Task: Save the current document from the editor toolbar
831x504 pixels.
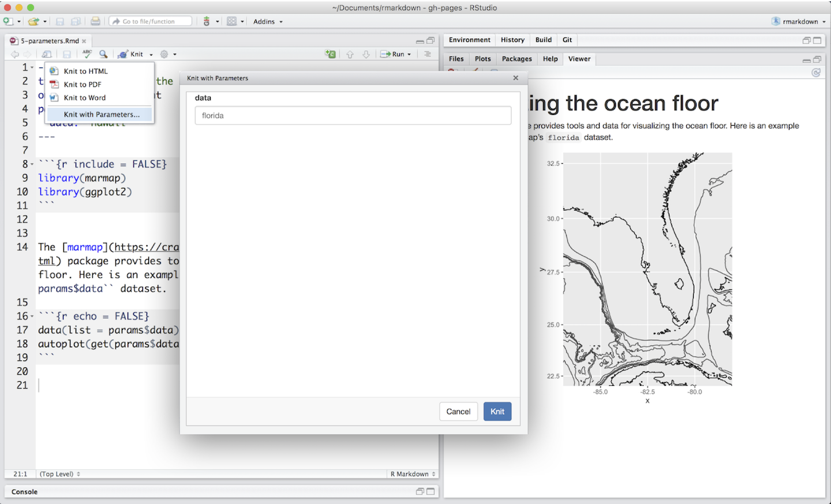Action: click(67, 54)
